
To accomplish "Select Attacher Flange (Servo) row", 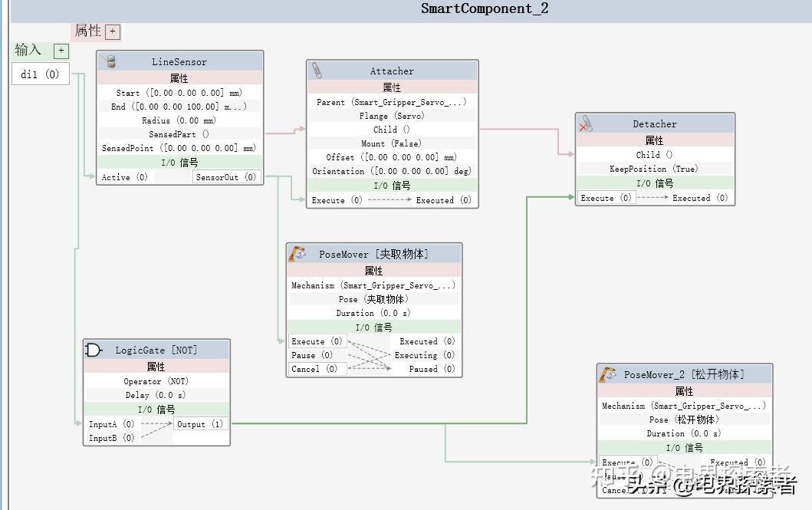I will tap(392, 116).
